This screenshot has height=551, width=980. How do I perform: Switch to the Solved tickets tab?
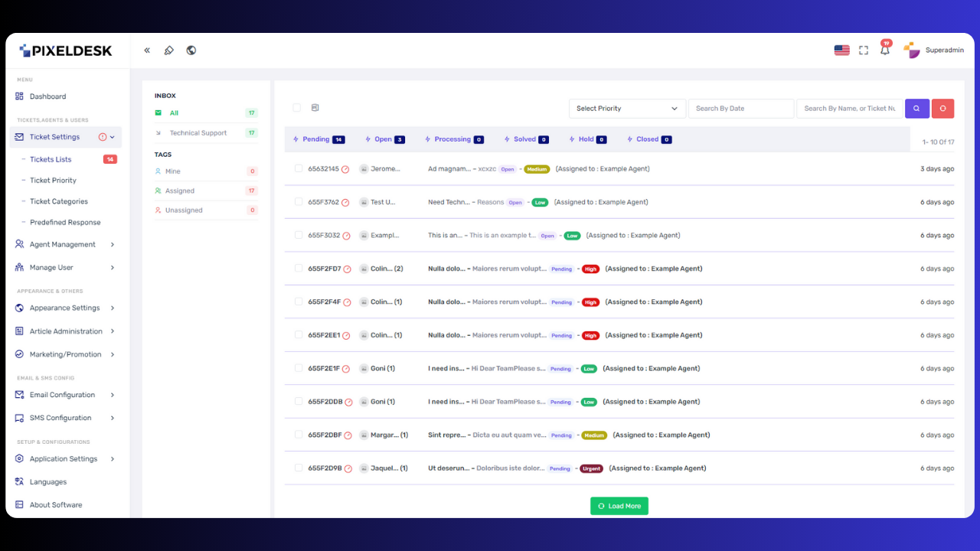524,139
